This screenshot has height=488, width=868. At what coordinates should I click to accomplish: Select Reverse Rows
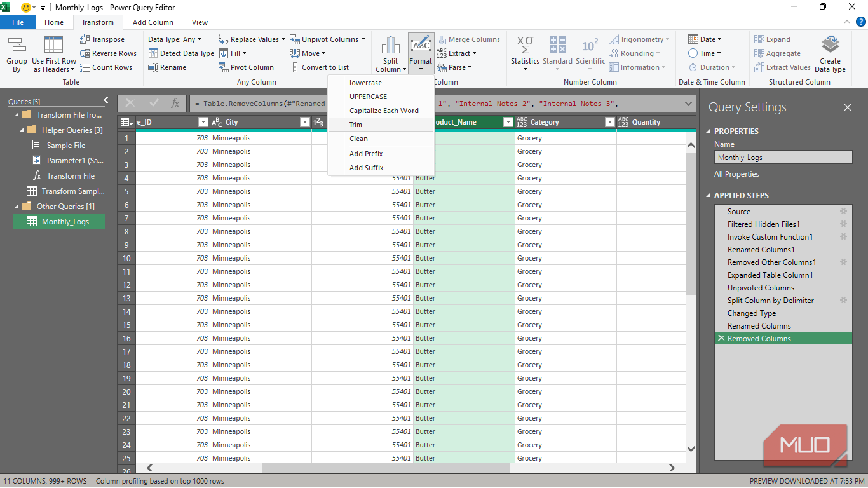[x=108, y=53]
